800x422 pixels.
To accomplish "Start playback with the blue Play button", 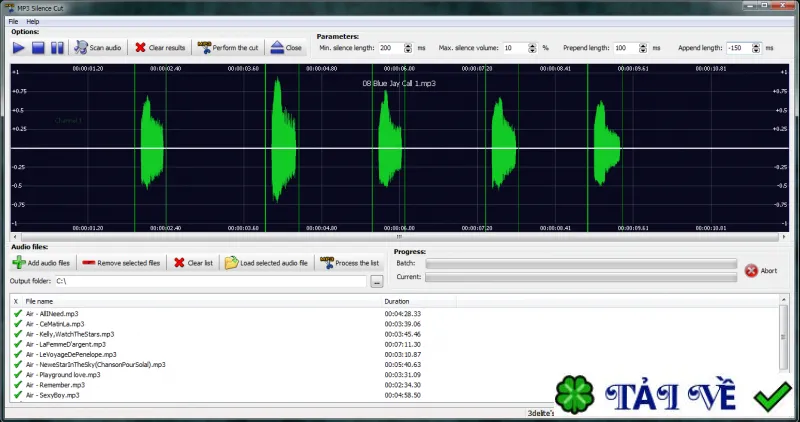I will (x=19, y=48).
